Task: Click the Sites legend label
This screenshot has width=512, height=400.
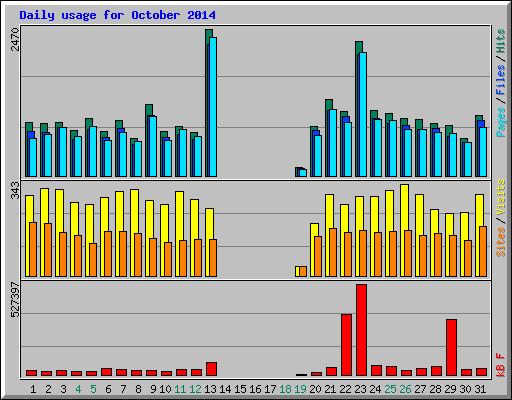Action: click(x=501, y=242)
